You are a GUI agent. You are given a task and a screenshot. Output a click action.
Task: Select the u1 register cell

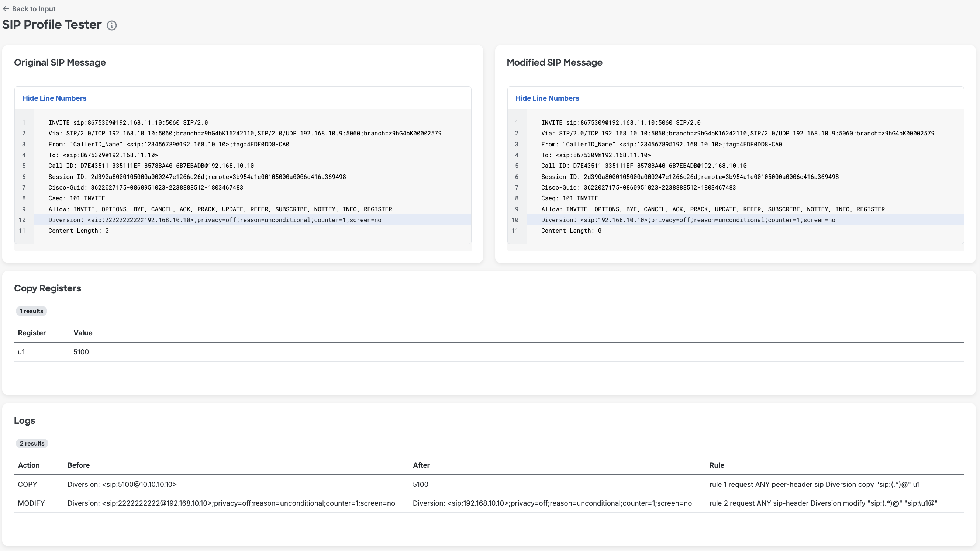21,352
